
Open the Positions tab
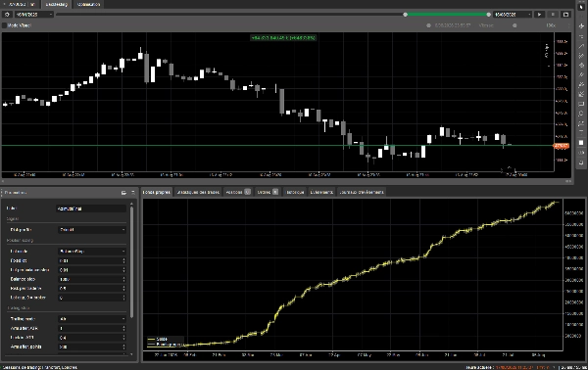pyautogui.click(x=238, y=192)
